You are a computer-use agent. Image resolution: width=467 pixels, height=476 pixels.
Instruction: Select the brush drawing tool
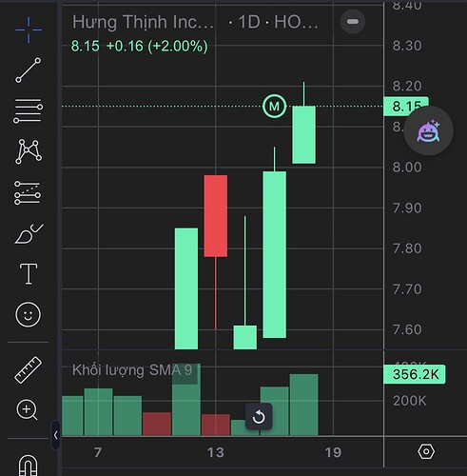point(29,233)
